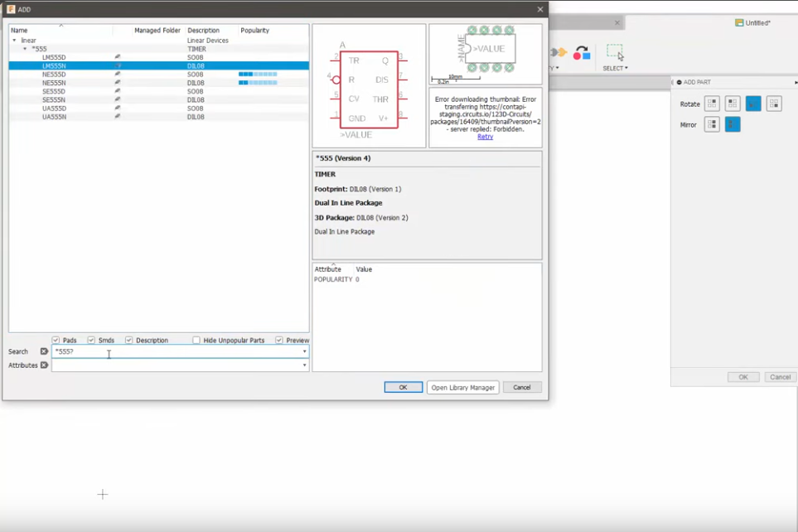This screenshot has width=798, height=532.
Task: Disable the Pads checkbox
Action: pos(56,340)
